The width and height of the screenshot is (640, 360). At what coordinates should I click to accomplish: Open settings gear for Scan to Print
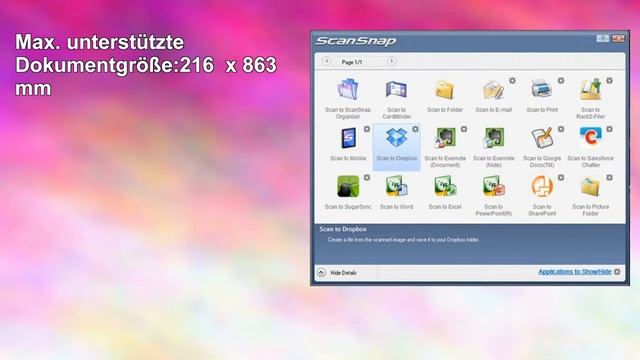point(561,81)
